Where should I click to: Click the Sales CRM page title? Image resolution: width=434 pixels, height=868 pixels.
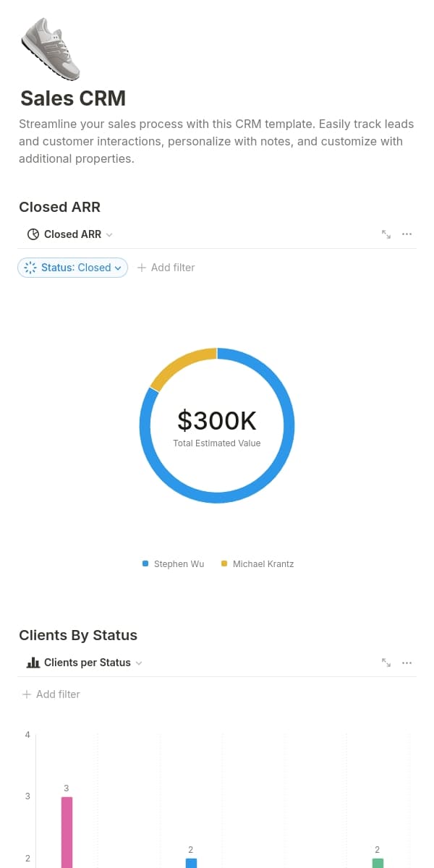click(73, 98)
